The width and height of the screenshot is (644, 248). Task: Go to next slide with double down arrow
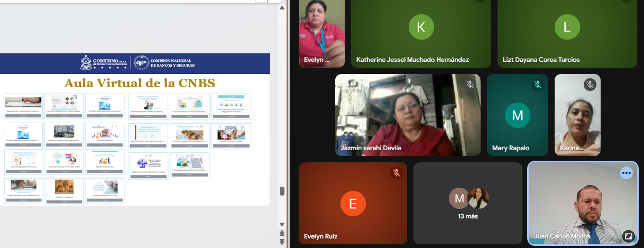(x=282, y=242)
